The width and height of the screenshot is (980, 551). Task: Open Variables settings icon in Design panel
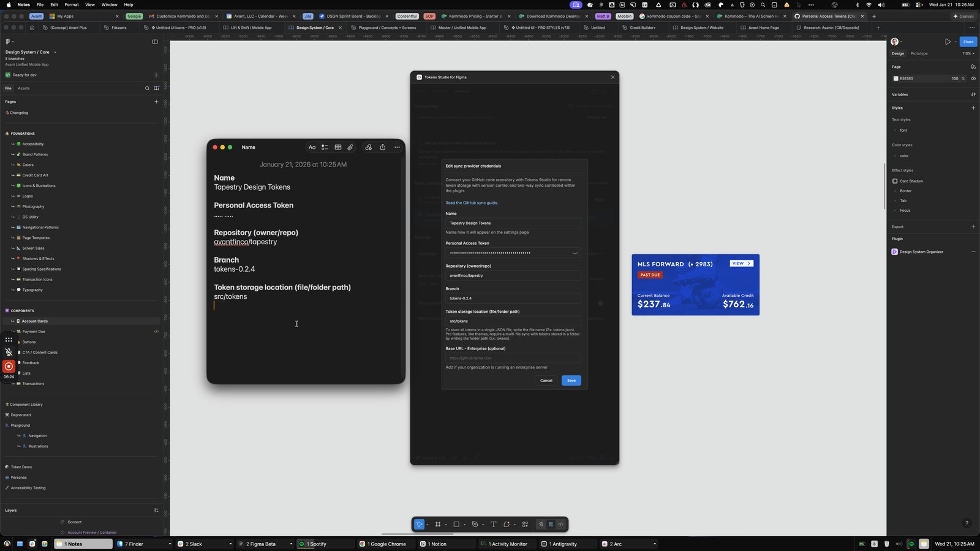[x=973, y=94]
